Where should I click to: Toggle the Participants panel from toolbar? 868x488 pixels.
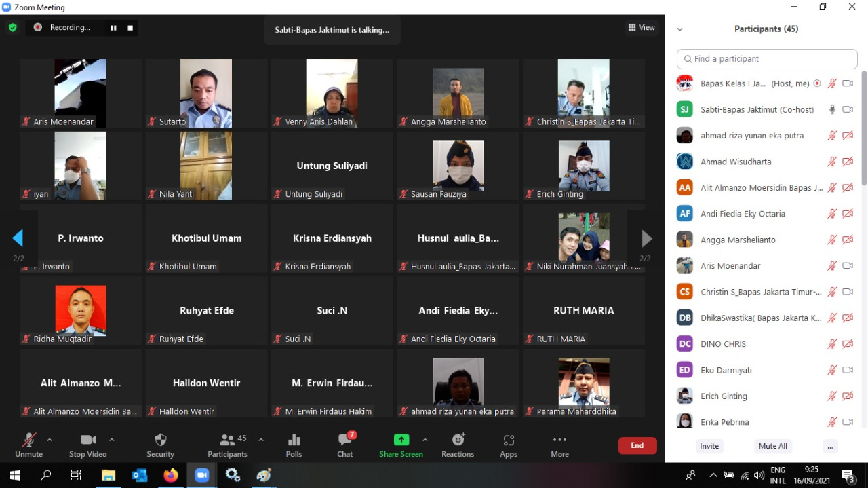pos(228,445)
